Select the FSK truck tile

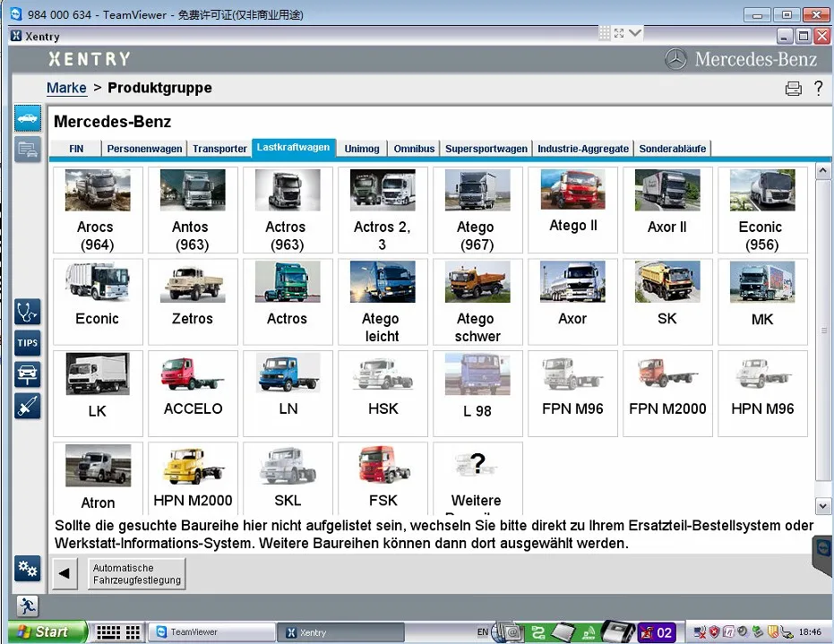[x=383, y=478]
